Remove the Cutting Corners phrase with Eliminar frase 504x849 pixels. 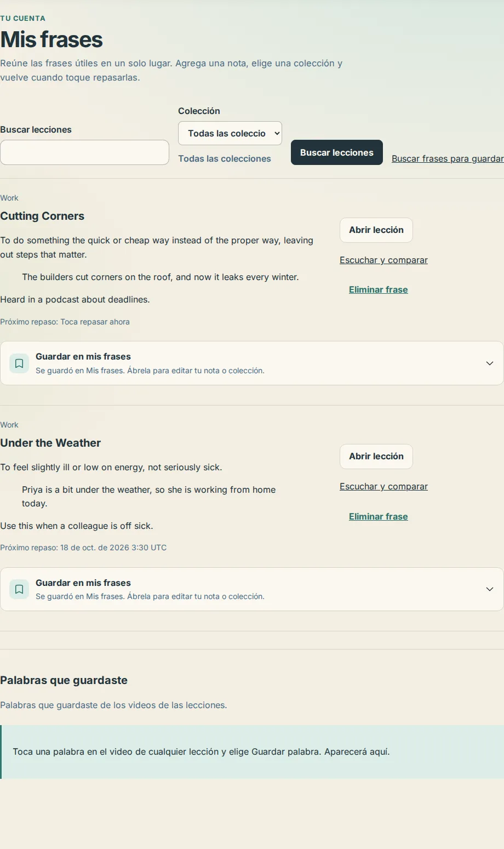(379, 289)
